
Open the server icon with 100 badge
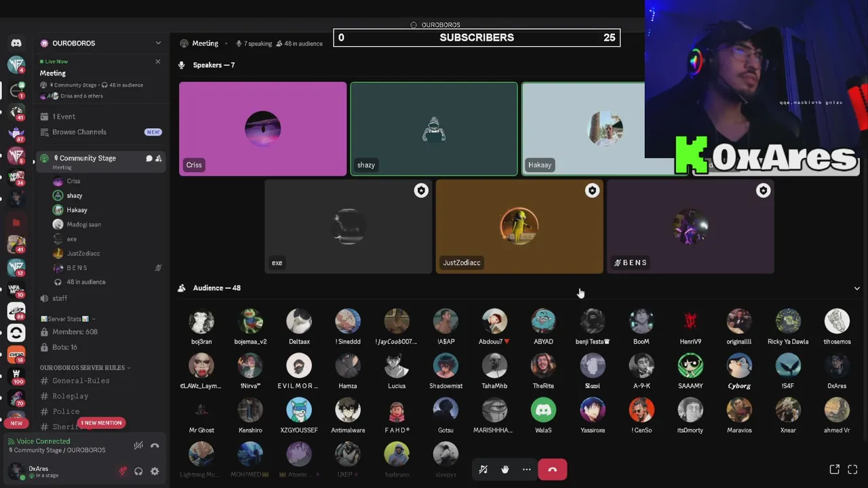tap(16, 376)
